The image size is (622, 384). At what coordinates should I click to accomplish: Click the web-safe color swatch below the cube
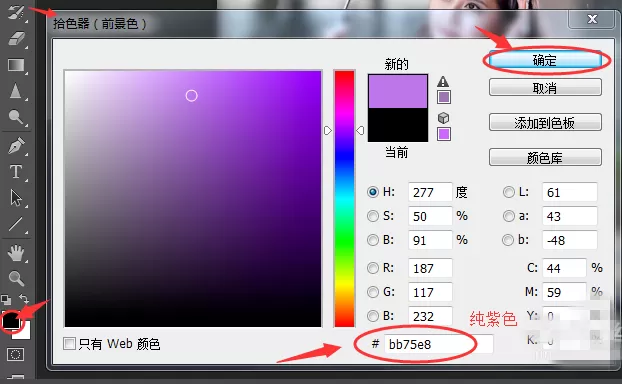pos(444,134)
